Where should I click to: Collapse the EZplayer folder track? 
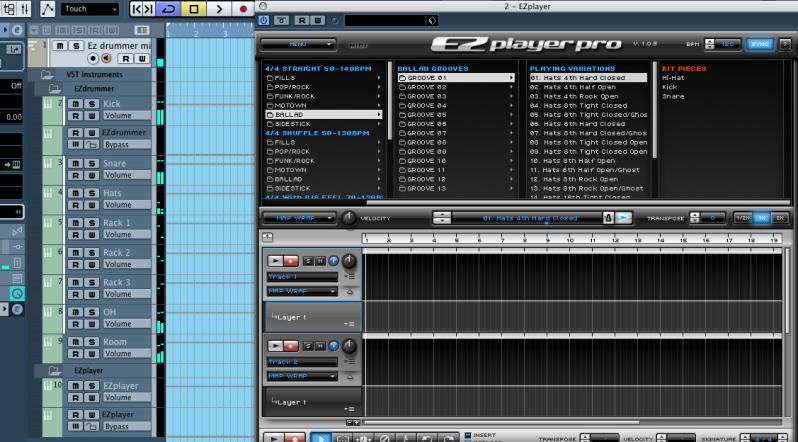(54, 370)
